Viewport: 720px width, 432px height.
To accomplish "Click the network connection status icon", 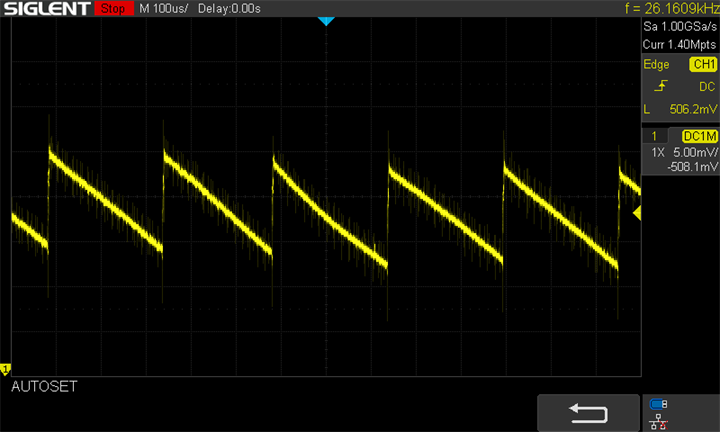I will (658, 422).
